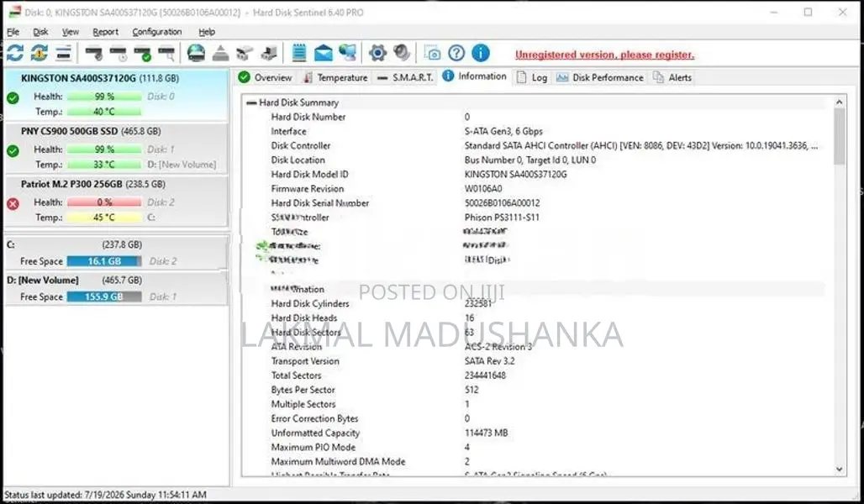Click the Refresh disk data icon
The height and width of the screenshot is (504, 864).
point(15,53)
